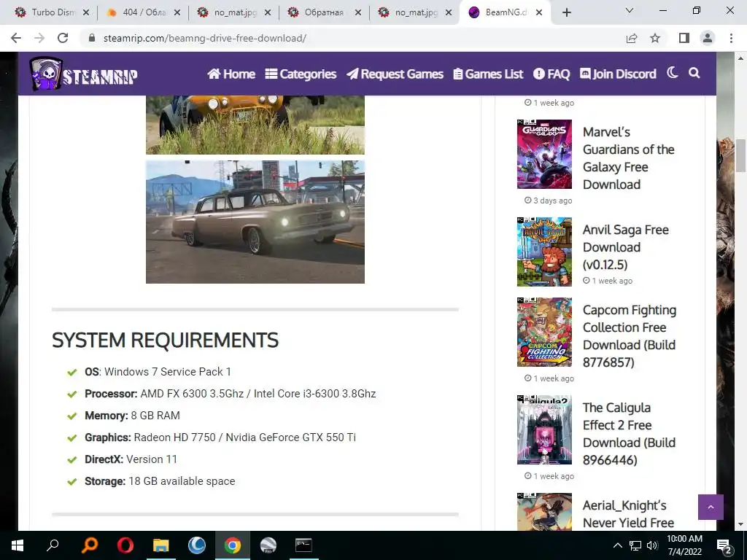The width and height of the screenshot is (747, 560).
Task: Click the yellow car screenshot image
Action: [x=255, y=125]
